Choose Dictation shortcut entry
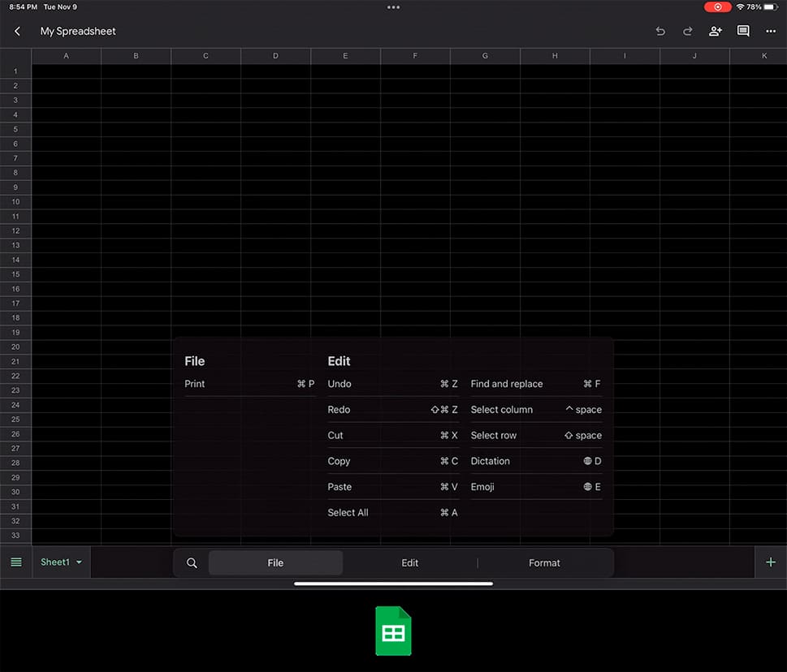Image resolution: width=787 pixels, height=672 pixels. (x=536, y=461)
